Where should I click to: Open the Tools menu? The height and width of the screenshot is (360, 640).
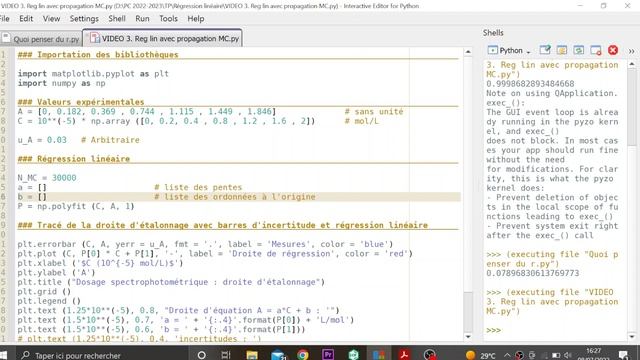click(168, 19)
